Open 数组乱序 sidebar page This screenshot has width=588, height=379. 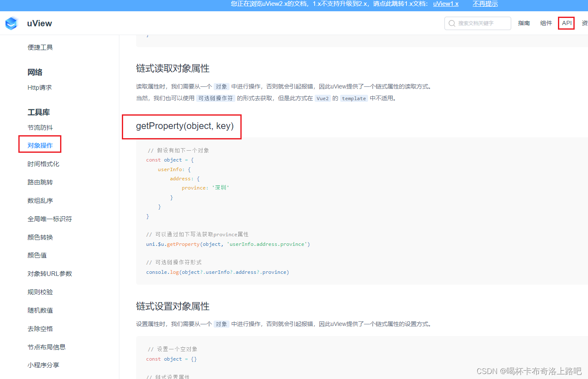40,200
